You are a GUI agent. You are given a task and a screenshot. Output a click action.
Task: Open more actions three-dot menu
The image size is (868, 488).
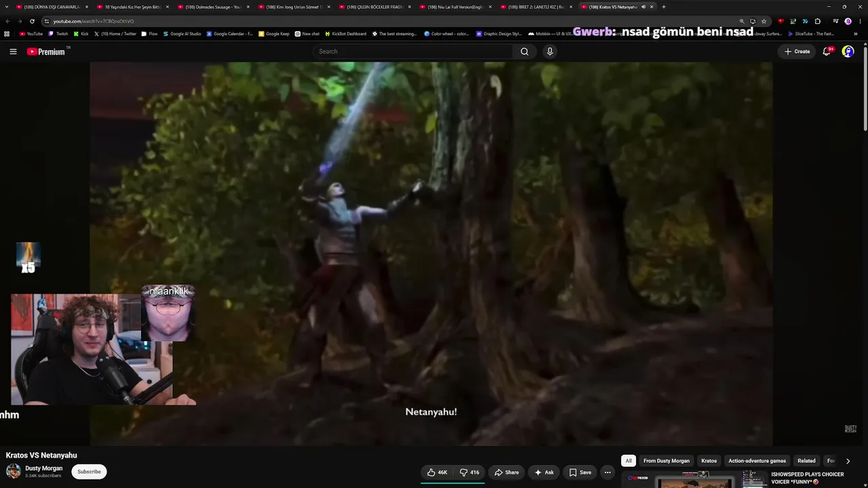point(608,472)
